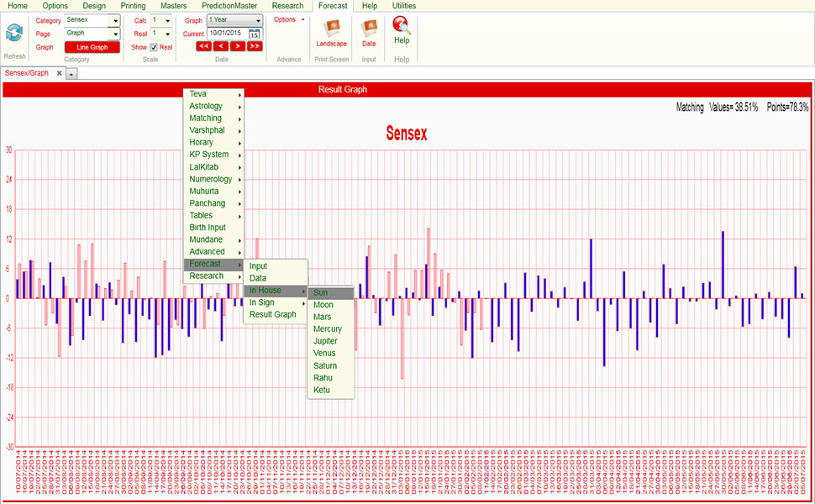The image size is (815, 504).
Task: Pick Rahu from planet list
Action: 331,378
